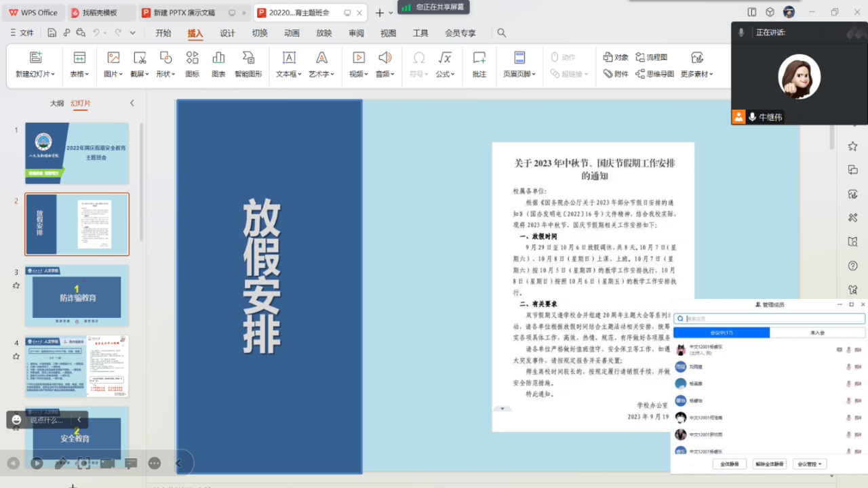Open the 形状 shapes dropdown

click(165, 74)
